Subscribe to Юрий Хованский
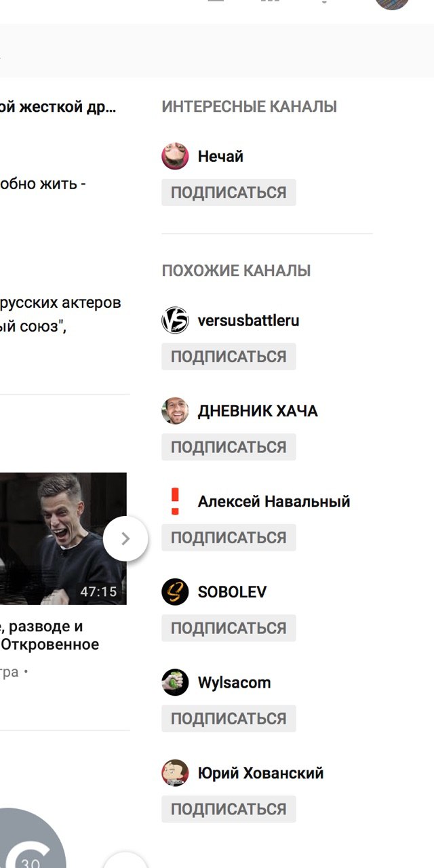The height and width of the screenshot is (868, 434). 229,809
